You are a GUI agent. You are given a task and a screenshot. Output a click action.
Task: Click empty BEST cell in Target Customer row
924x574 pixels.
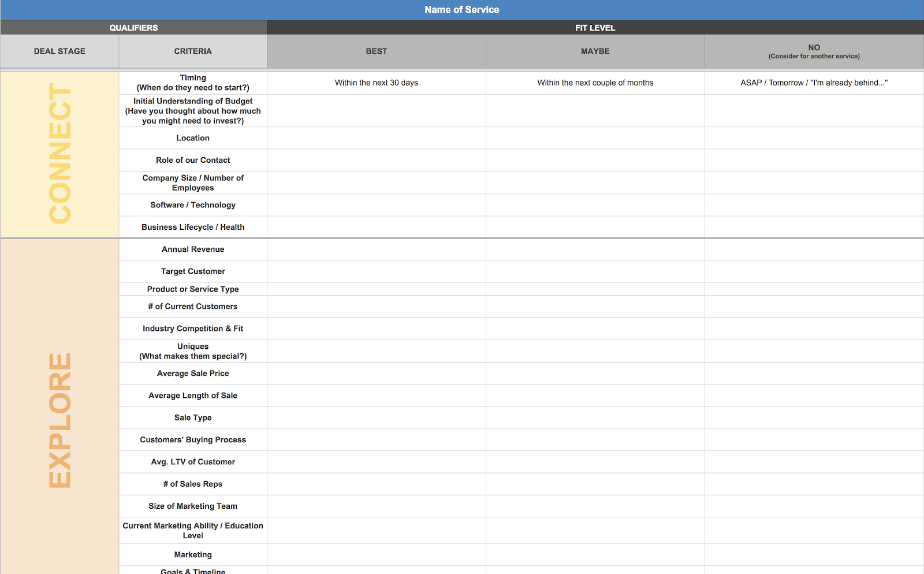377,271
